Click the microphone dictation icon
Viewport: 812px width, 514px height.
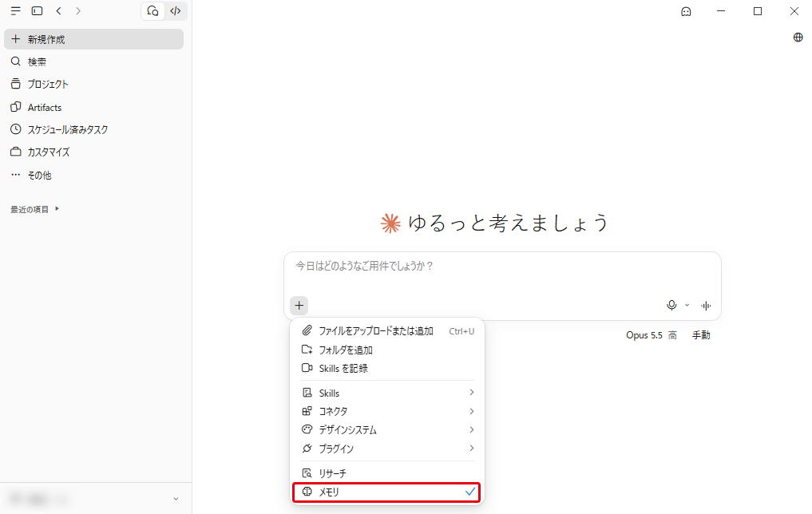pos(671,306)
